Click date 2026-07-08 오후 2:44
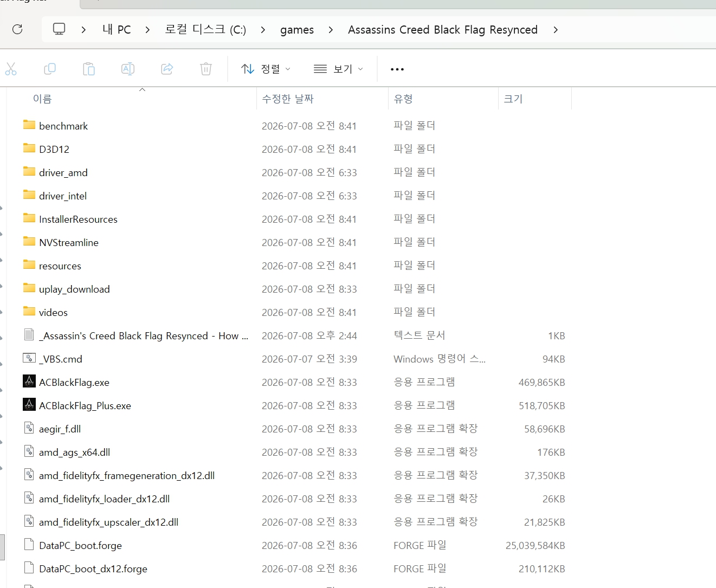This screenshot has width=716, height=588. pyautogui.click(x=309, y=336)
